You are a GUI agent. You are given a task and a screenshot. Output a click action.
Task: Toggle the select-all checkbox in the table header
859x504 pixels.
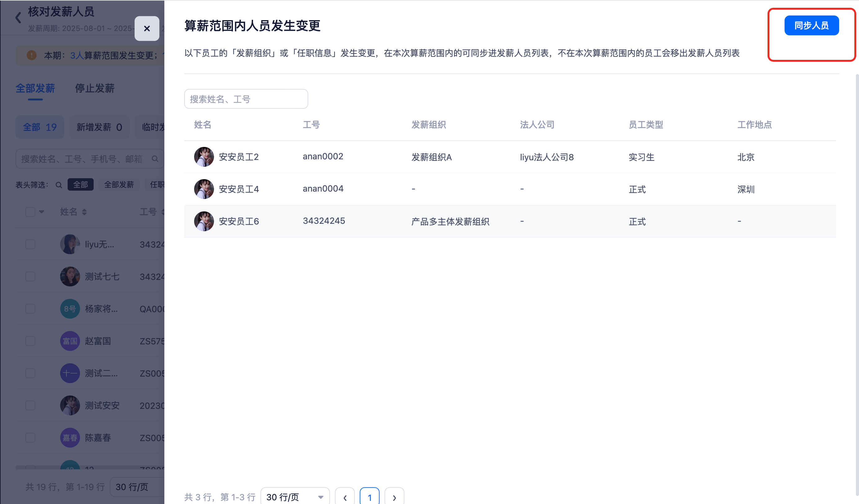30,212
